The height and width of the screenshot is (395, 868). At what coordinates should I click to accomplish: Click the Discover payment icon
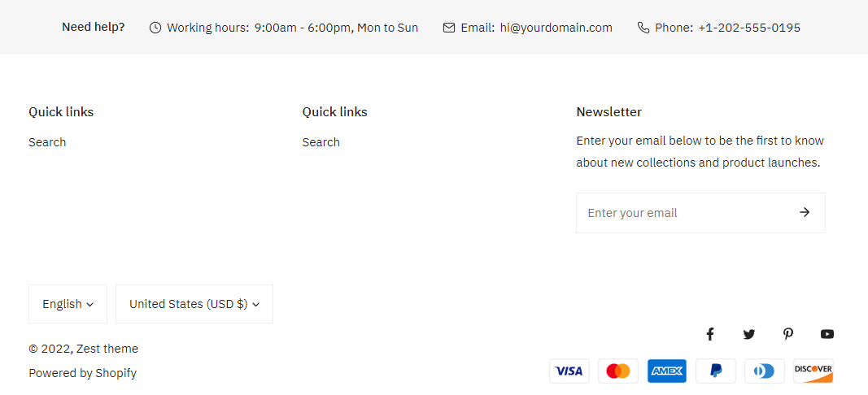pyautogui.click(x=813, y=371)
